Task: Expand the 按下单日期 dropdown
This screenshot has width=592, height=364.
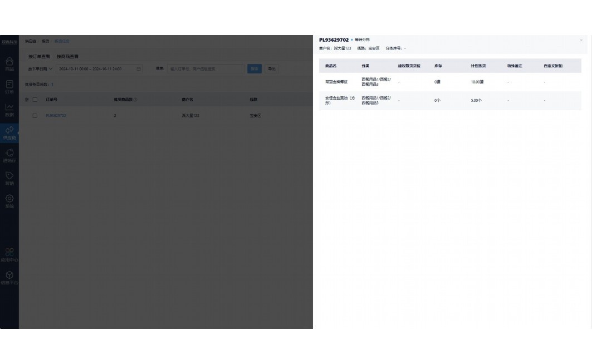Action: click(41, 69)
